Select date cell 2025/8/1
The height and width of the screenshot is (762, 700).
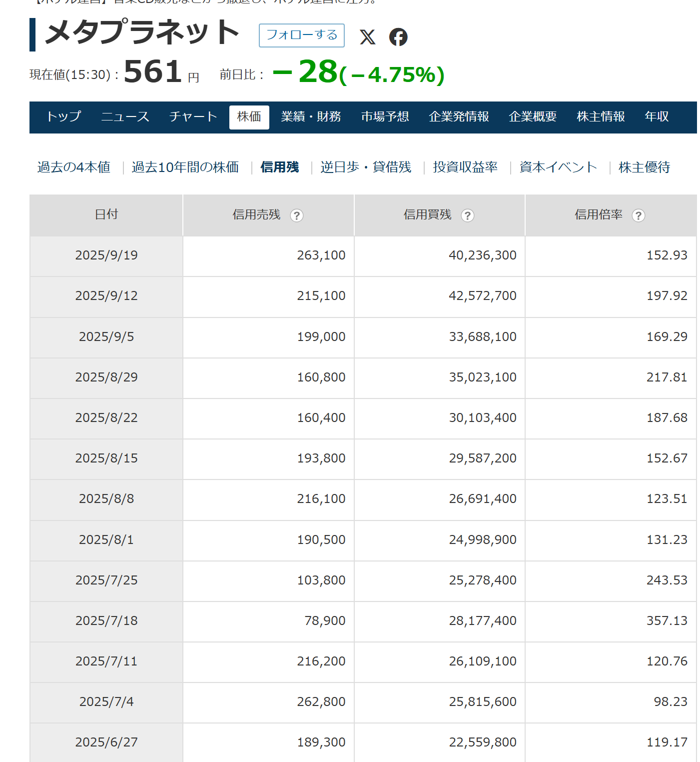pyautogui.click(x=106, y=540)
